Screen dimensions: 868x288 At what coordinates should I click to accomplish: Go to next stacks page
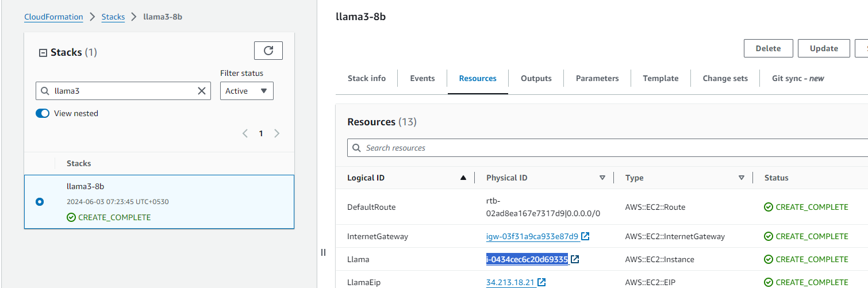tap(276, 133)
